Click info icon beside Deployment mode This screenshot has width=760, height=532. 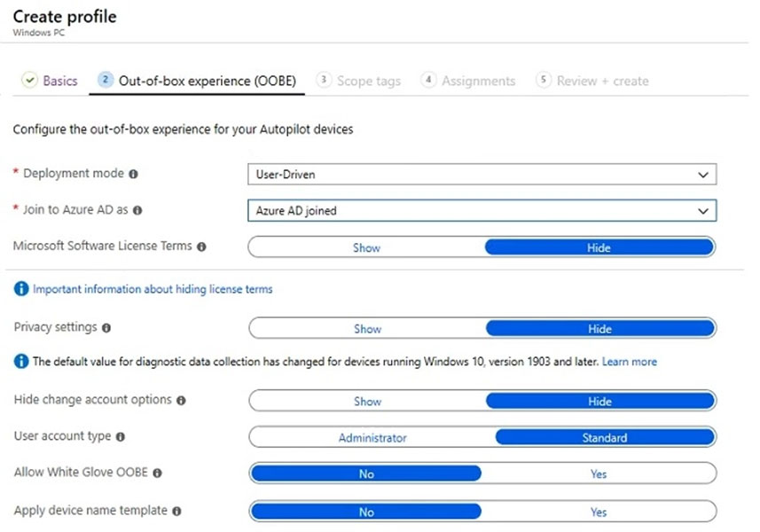[133, 174]
